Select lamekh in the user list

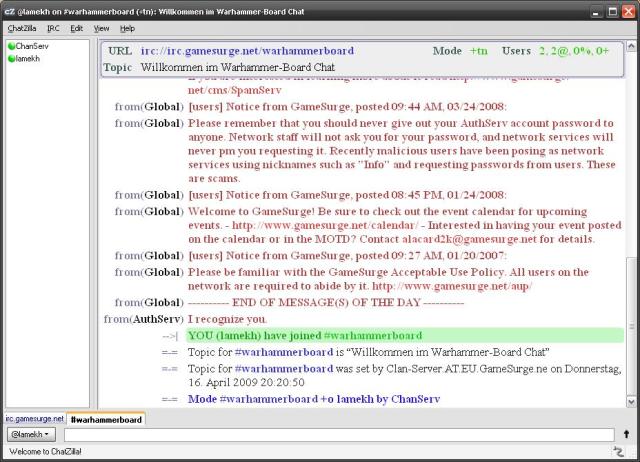28,59
